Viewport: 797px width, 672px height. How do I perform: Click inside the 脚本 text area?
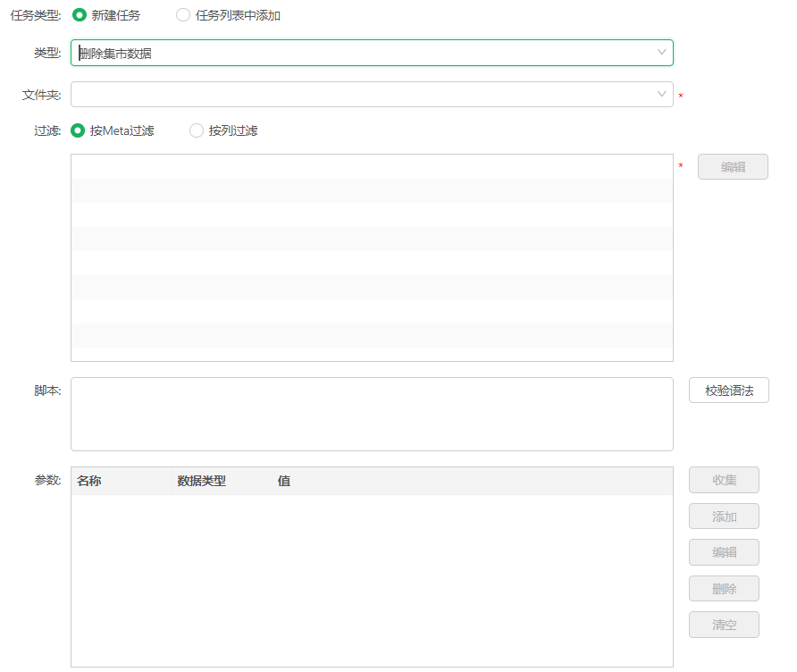point(372,414)
